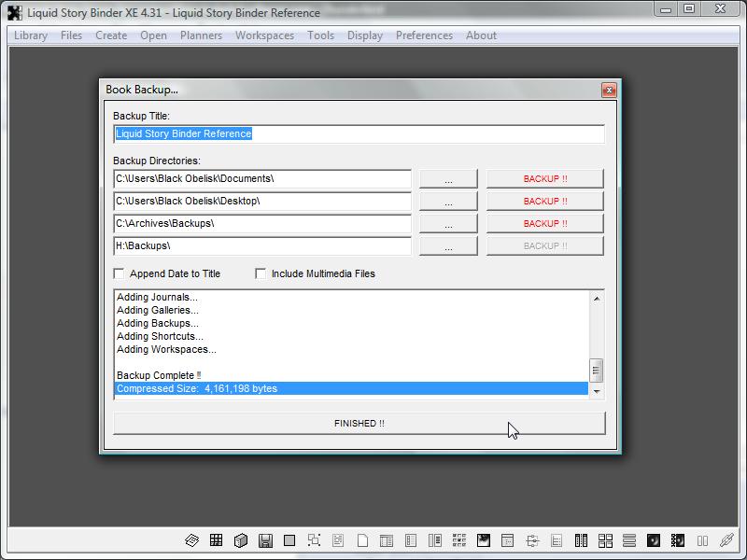Viewport: 747px width, 560px height.
Task: Click the Backup Title text field
Action: pyautogui.click(x=359, y=133)
